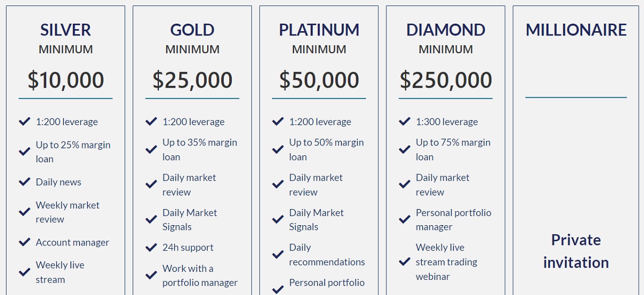Choose the MILLIONAIRE plan heading
This screenshot has height=295, width=644.
(576, 30)
